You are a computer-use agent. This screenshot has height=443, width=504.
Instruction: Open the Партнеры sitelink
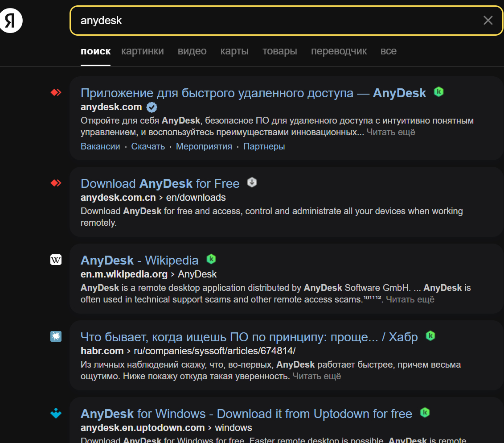coord(264,146)
